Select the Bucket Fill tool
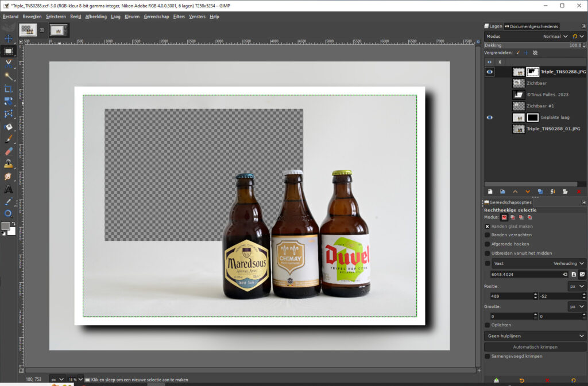The width and height of the screenshot is (588, 386). (x=8, y=127)
